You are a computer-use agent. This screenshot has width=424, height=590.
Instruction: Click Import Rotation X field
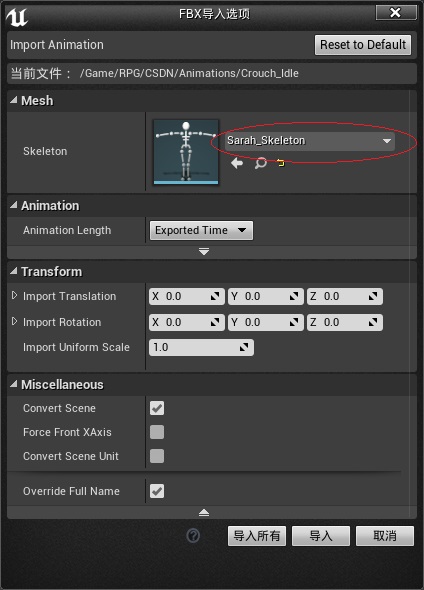click(x=187, y=322)
